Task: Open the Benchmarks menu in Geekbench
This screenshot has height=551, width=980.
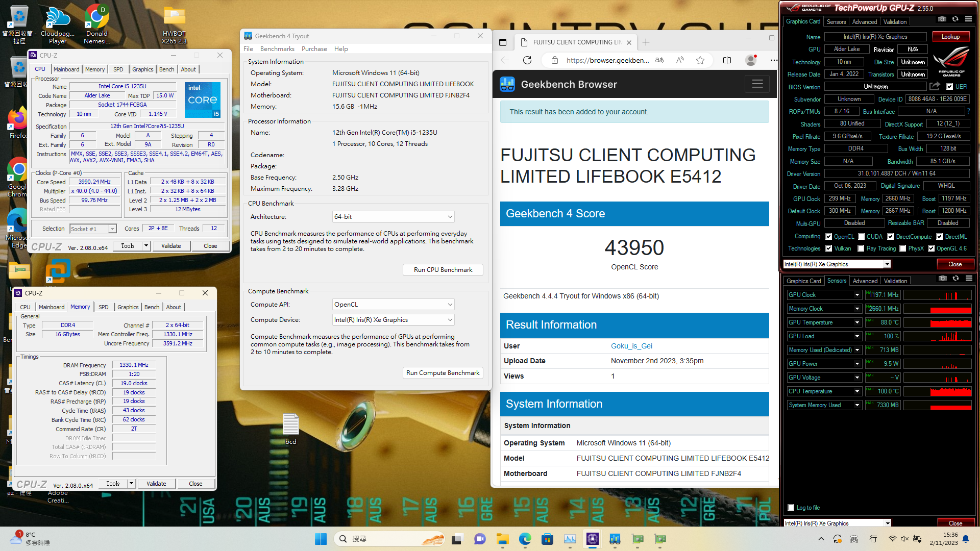Action: 277,49
